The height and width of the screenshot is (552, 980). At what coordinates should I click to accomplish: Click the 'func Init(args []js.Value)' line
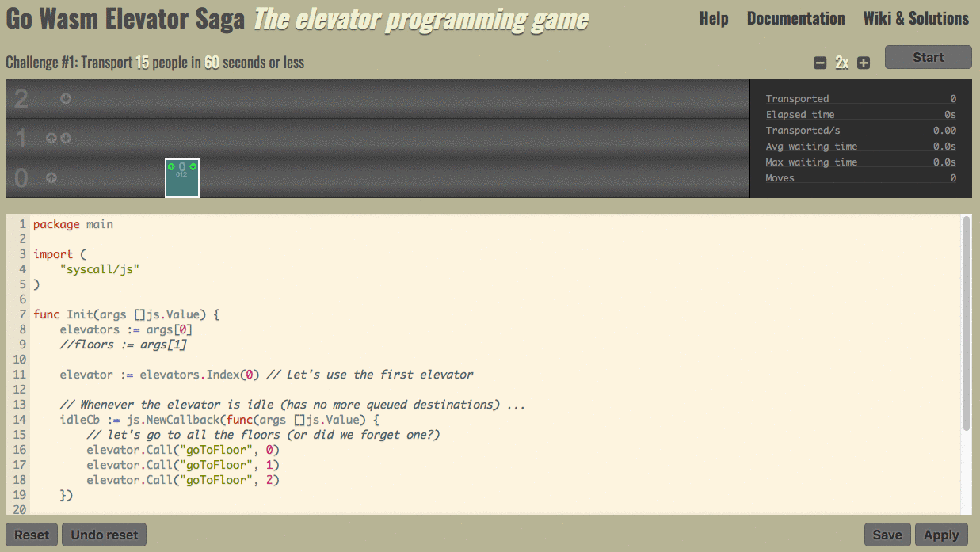[126, 314]
